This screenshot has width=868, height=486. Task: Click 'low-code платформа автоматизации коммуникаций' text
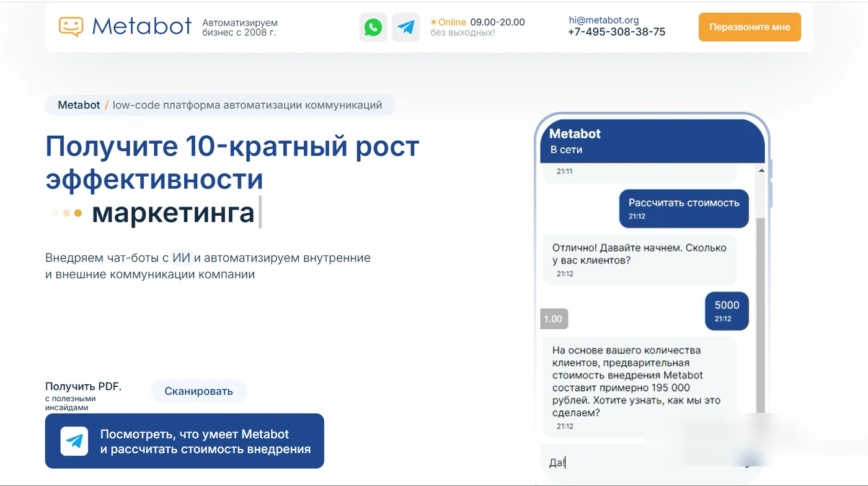[247, 105]
